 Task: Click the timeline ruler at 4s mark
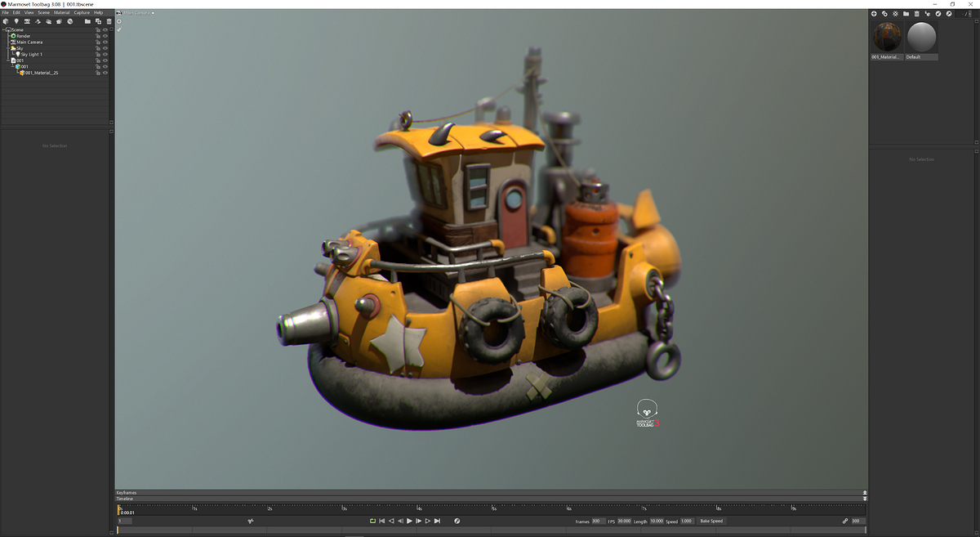pyautogui.click(x=419, y=508)
